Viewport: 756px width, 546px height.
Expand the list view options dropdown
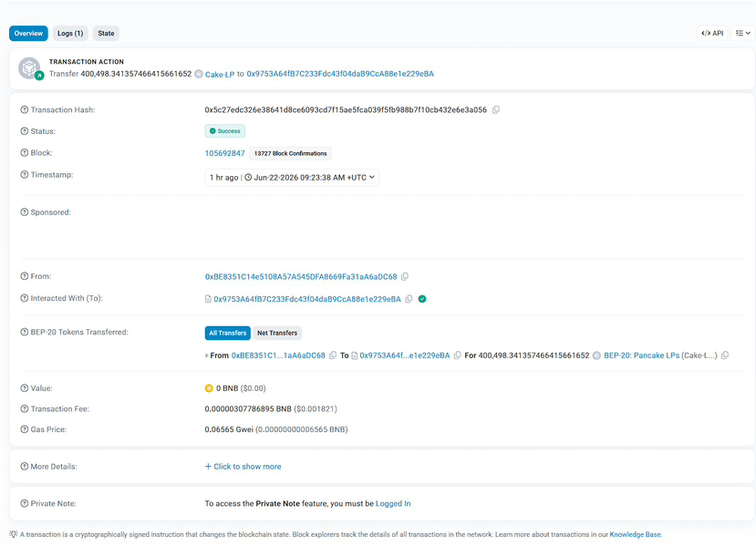pos(743,33)
